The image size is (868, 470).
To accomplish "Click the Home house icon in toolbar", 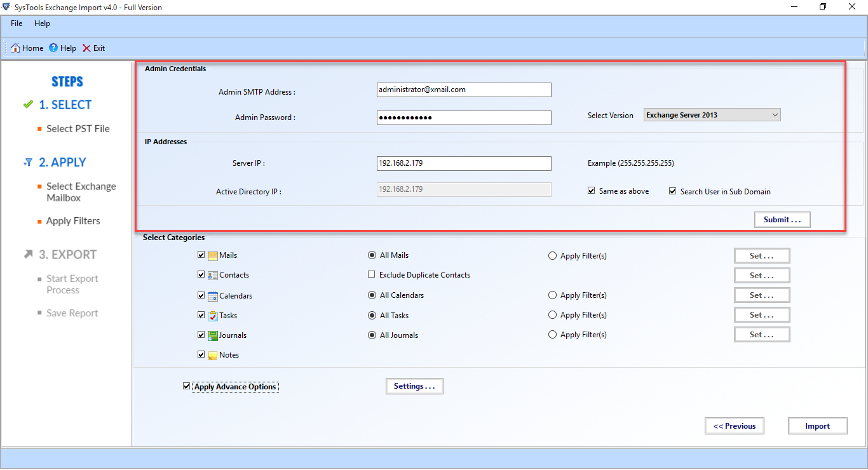I will tap(15, 48).
